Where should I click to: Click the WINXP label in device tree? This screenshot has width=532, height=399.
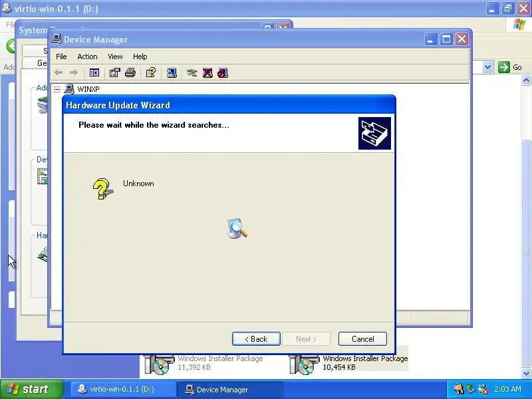(x=88, y=89)
